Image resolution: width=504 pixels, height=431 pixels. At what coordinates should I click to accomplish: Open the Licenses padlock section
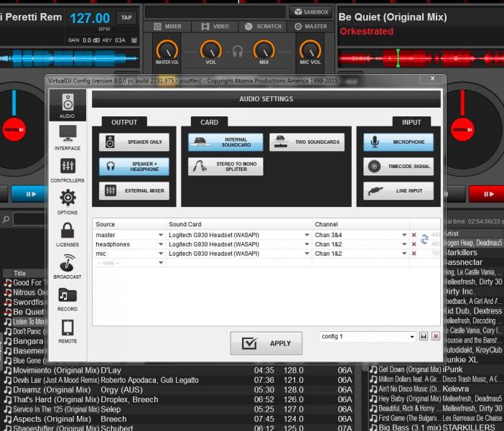point(67,234)
